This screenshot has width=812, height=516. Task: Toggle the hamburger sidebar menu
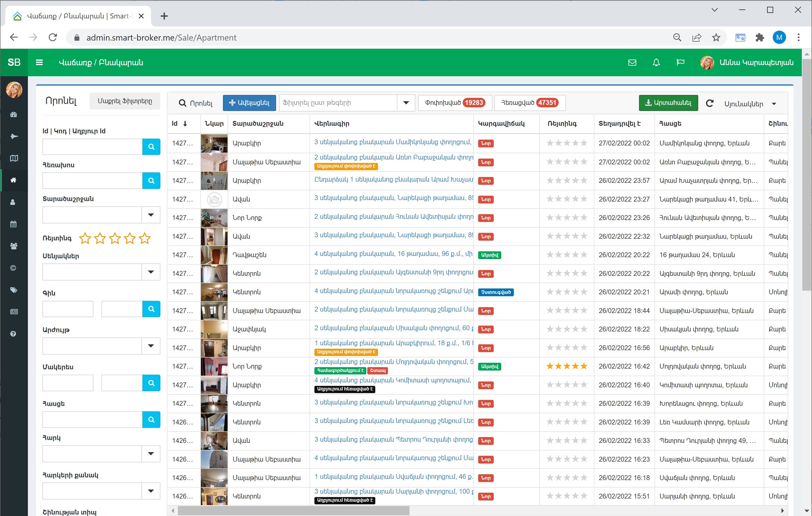[x=39, y=62]
